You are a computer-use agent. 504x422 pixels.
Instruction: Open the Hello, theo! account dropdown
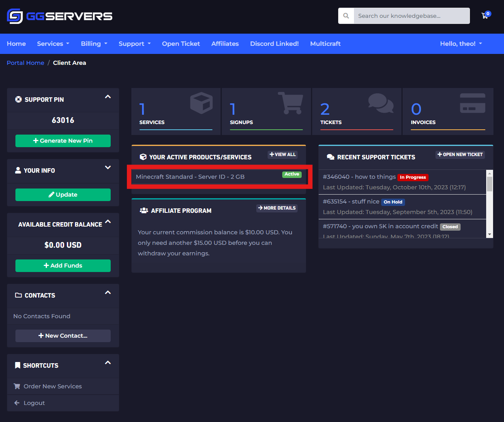tap(461, 44)
